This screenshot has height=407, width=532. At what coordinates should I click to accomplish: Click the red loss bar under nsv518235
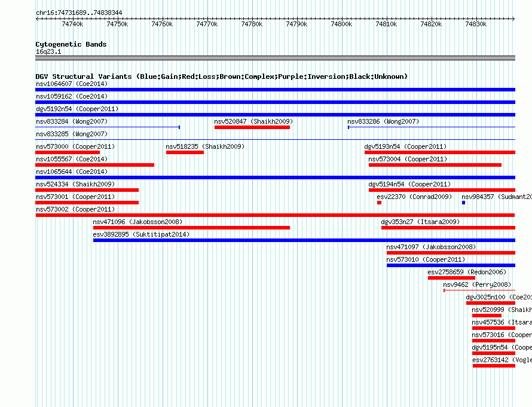pos(185,152)
